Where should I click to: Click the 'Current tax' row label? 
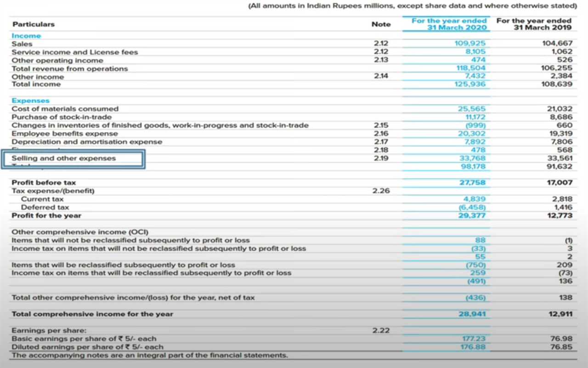42,199
